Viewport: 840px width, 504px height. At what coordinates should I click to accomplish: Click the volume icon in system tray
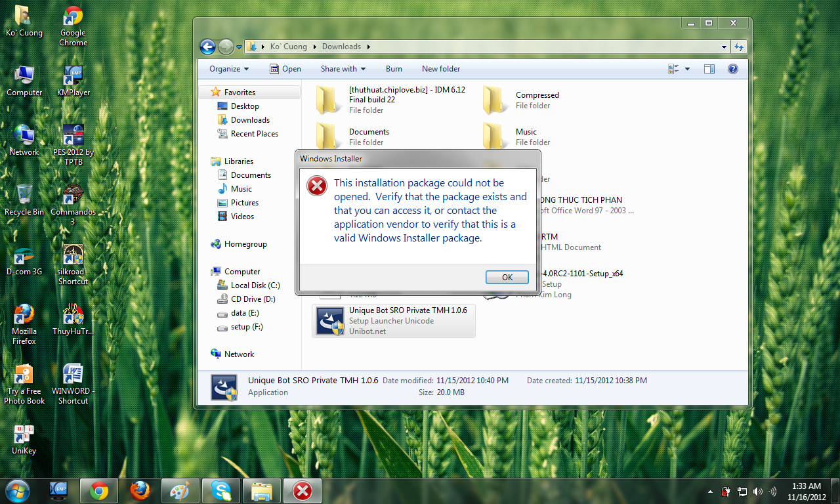point(759,492)
